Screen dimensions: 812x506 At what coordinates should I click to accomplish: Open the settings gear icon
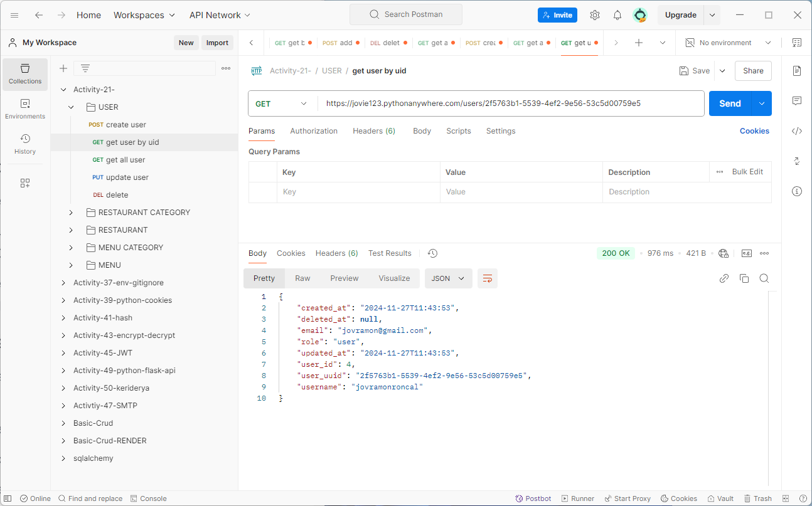coord(595,15)
